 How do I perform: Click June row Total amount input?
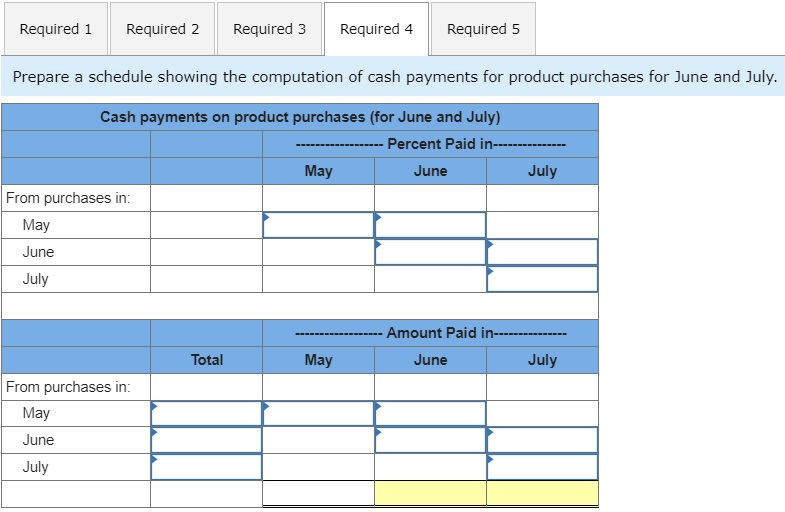[206, 440]
